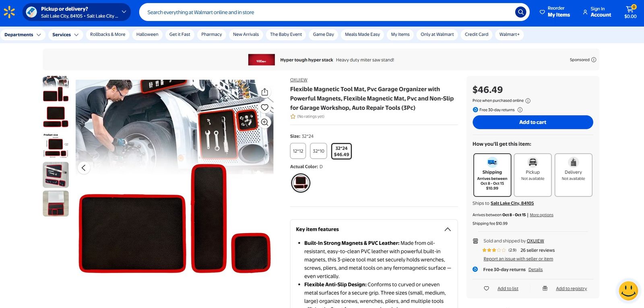Click the share icon on product image

264,92
